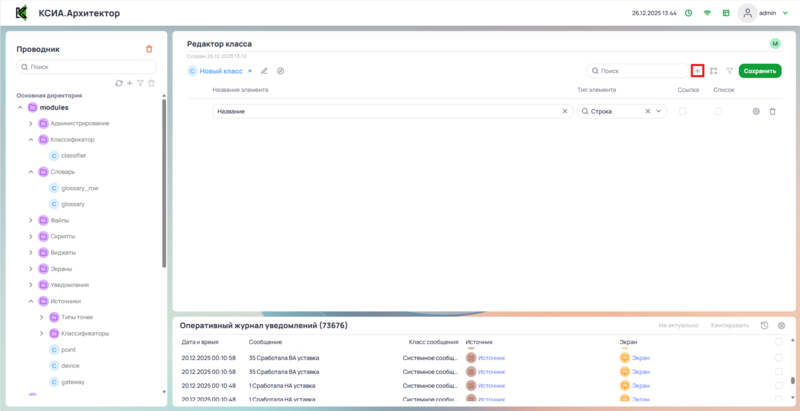Open the Тип элемента Строка dropdown

pos(659,111)
